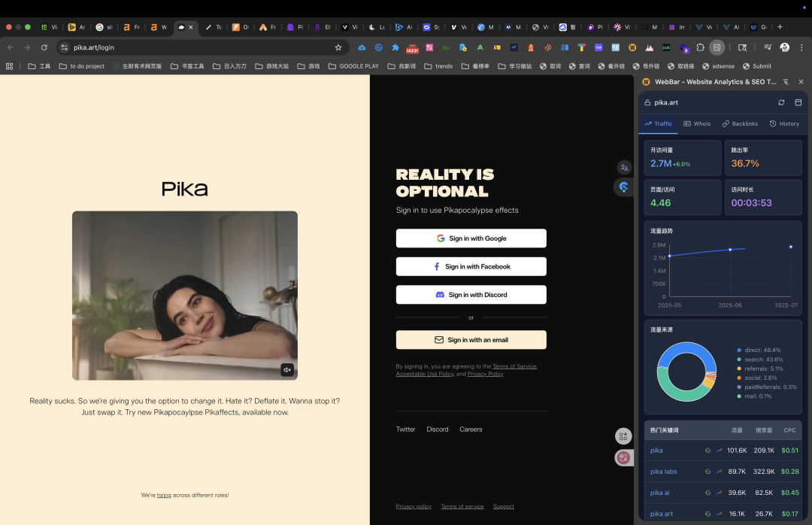This screenshot has height=525, width=812.
Task: Switch to the Traffic tab in WebBar
Action: click(658, 124)
